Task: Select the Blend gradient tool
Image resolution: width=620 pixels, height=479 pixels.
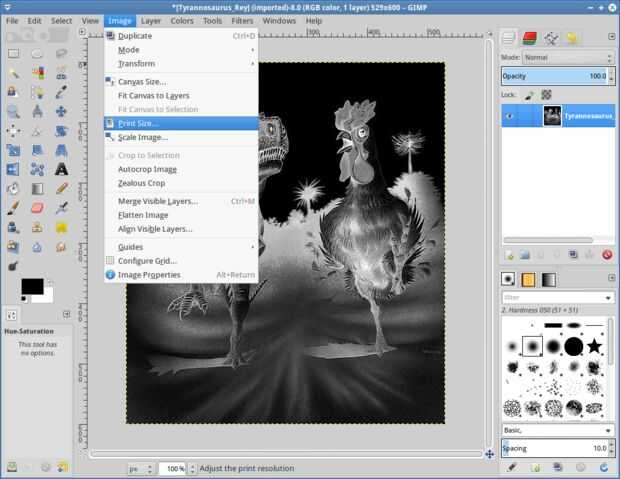Action: (x=37, y=189)
